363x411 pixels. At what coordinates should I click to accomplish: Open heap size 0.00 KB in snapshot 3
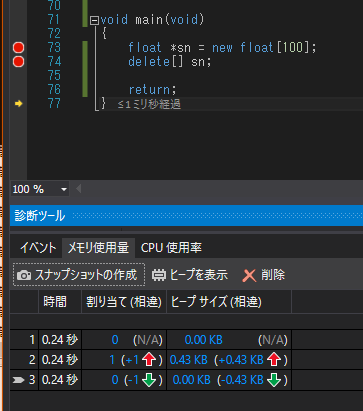coord(192,380)
